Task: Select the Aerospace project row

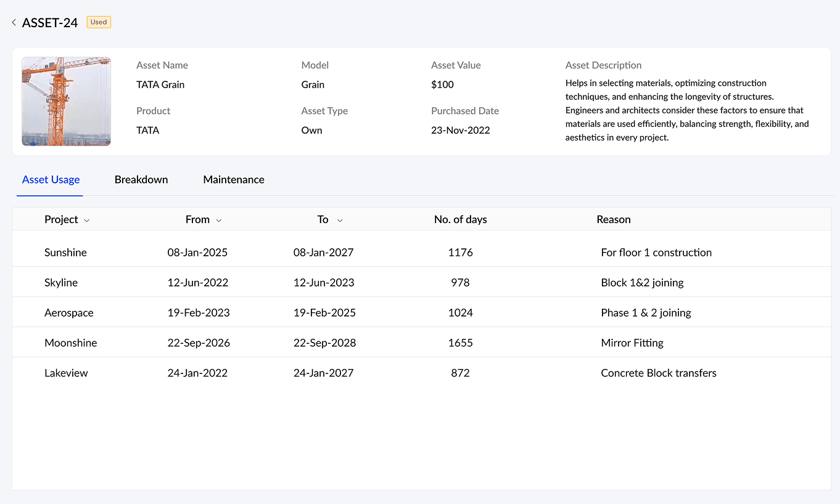Action: [x=69, y=313]
